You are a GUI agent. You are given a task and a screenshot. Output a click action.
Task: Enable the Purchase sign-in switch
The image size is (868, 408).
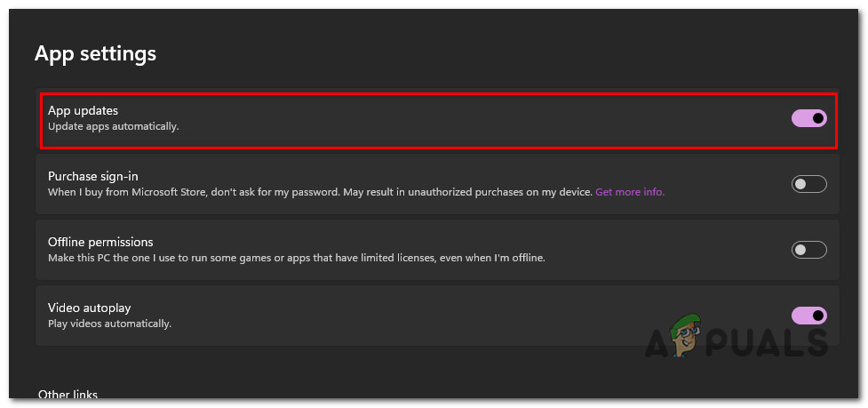(808, 184)
